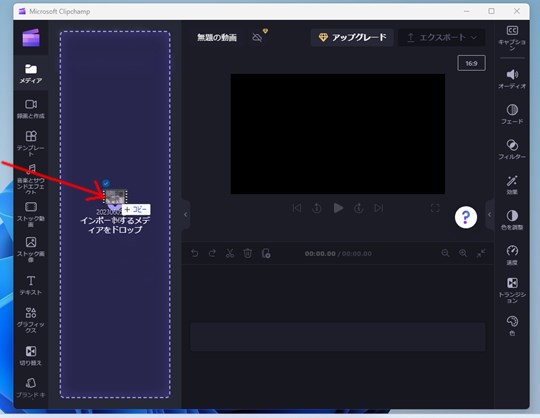
Task: Open the グラフィックス graphics panel
Action: tap(31, 320)
